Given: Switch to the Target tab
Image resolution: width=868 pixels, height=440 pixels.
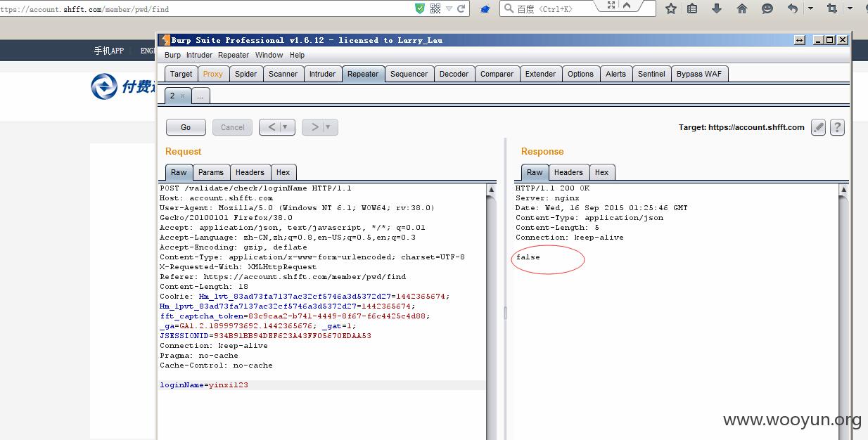Looking at the screenshot, I should tap(181, 74).
